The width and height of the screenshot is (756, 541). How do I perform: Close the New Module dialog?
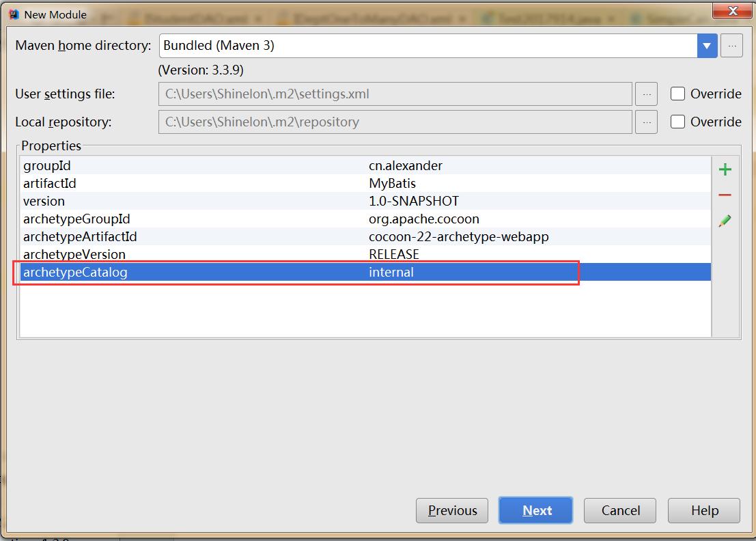pos(732,10)
